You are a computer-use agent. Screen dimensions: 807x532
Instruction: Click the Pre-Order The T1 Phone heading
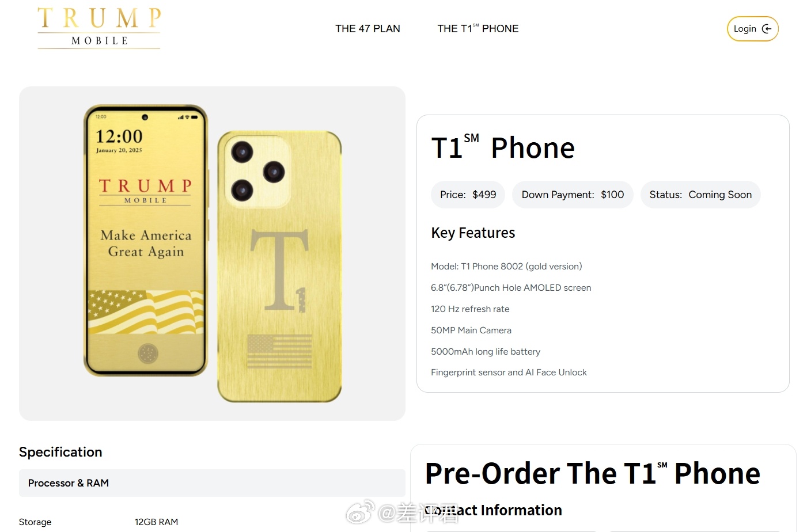[x=593, y=473]
